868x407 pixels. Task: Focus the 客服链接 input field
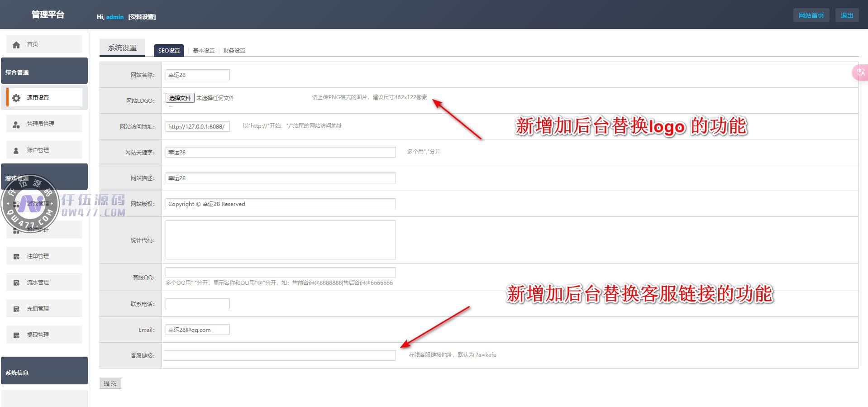point(280,355)
